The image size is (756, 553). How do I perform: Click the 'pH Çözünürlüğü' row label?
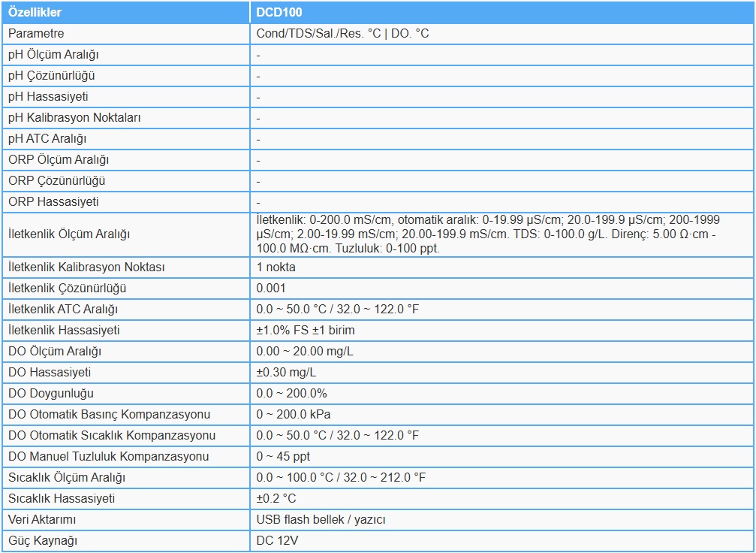[52, 76]
